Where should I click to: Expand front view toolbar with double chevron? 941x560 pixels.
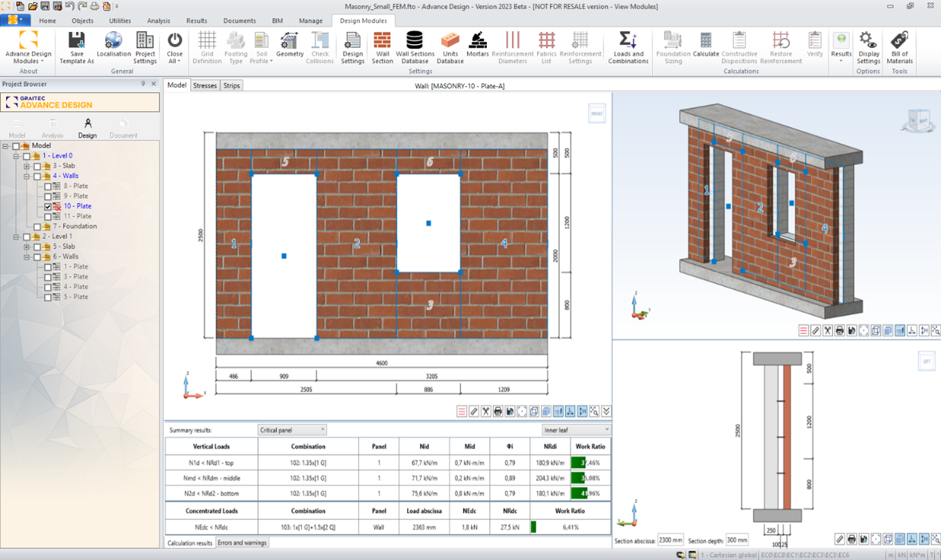[x=606, y=411]
